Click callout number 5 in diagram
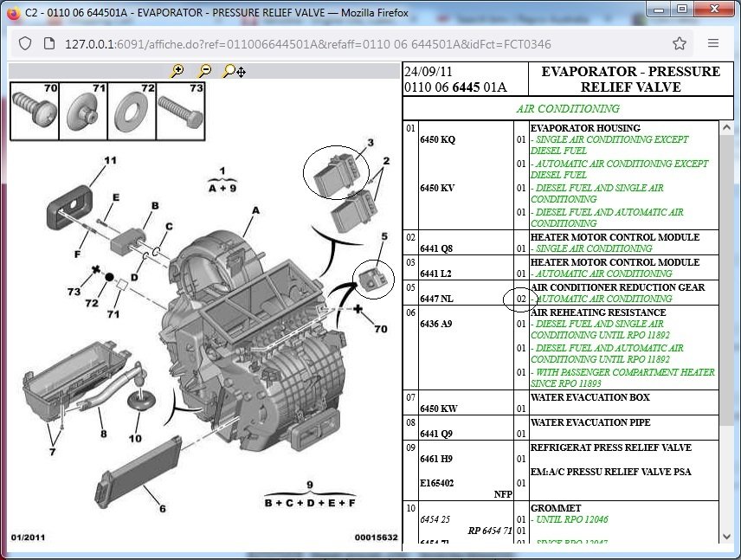The height and width of the screenshot is (560, 741). click(384, 236)
